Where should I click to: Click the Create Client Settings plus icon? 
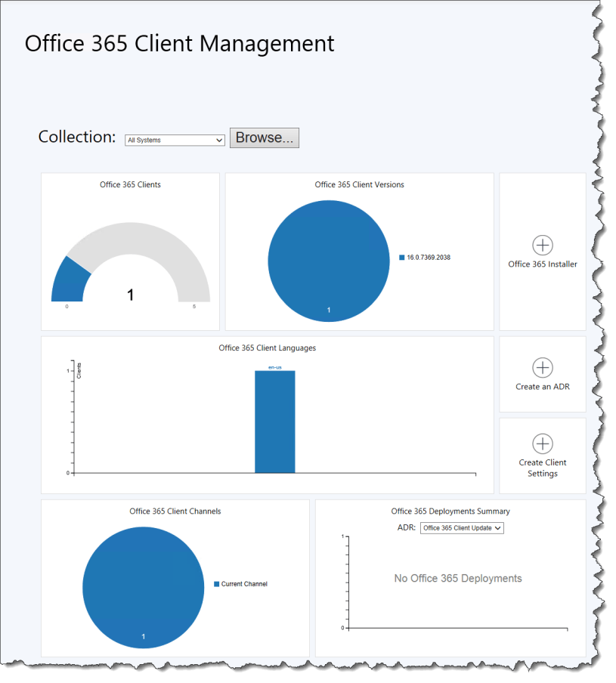point(543,443)
